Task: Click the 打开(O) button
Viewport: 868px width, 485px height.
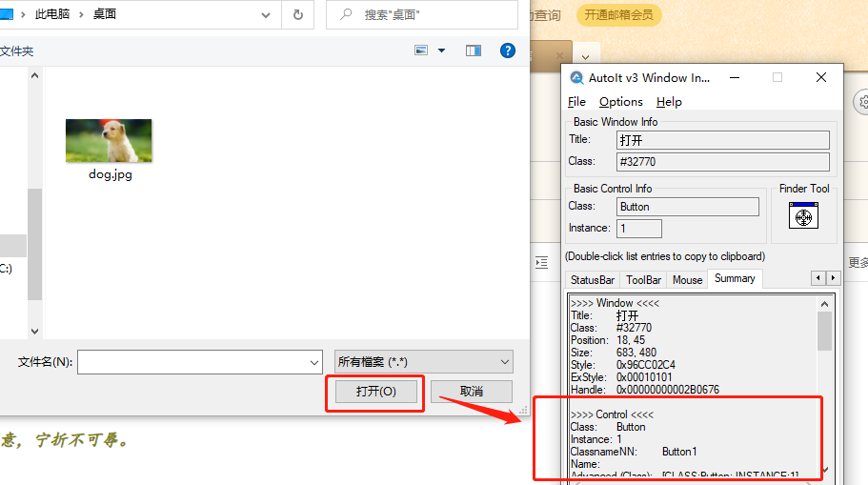Action: 375,392
